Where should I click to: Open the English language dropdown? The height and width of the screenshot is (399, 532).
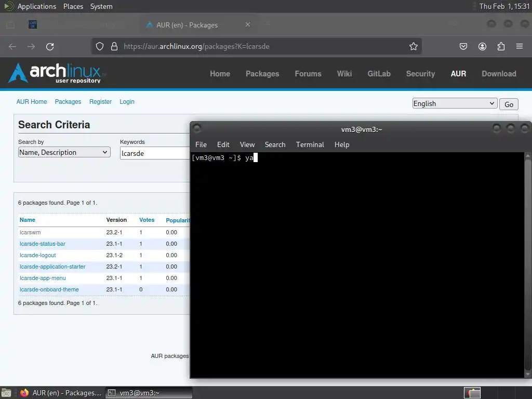click(455, 103)
